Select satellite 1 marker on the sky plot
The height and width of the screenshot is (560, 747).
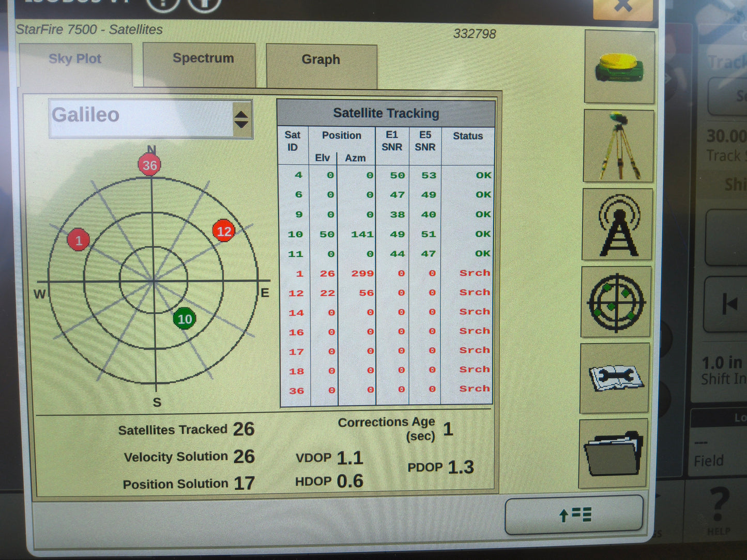tap(79, 240)
